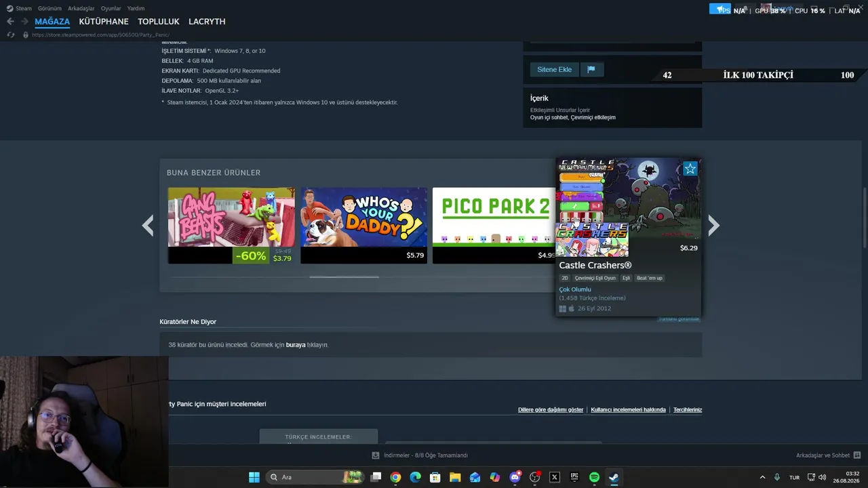The image size is (868, 488).
Task: Add Castle Crashers to wishlist via star icon
Action: pos(690,169)
